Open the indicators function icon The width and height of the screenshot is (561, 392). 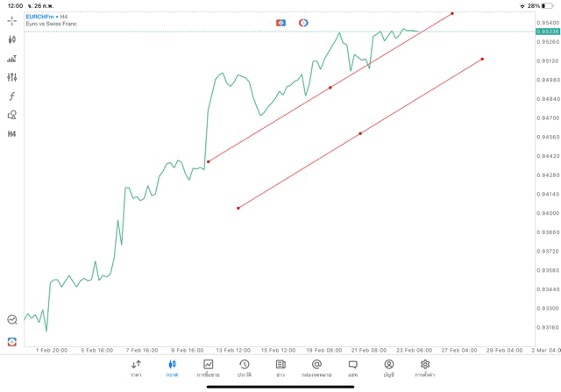[11, 96]
